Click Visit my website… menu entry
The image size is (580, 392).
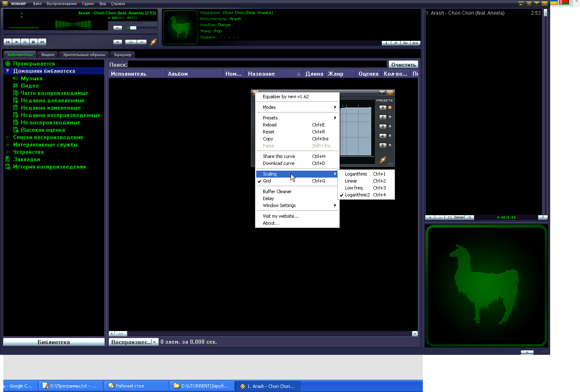[x=298, y=216]
